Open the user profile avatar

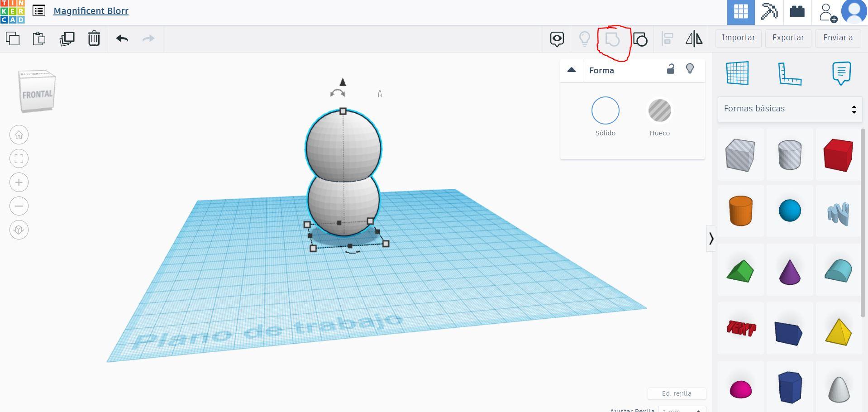click(x=854, y=12)
